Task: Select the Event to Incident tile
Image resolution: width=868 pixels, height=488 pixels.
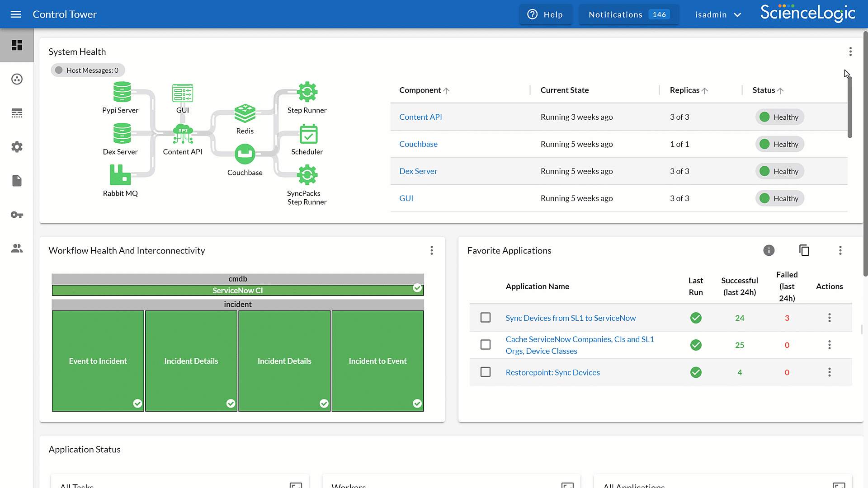Action: coord(98,361)
